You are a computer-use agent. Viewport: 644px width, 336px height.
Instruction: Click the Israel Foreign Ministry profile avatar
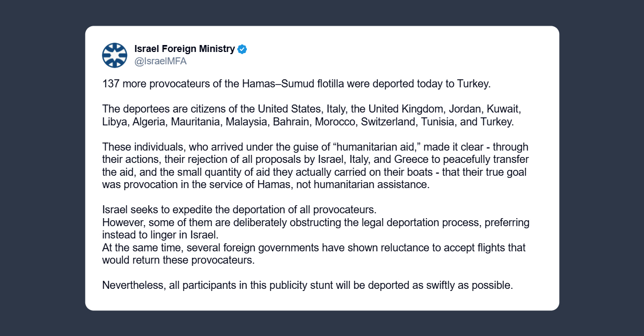pyautogui.click(x=114, y=55)
